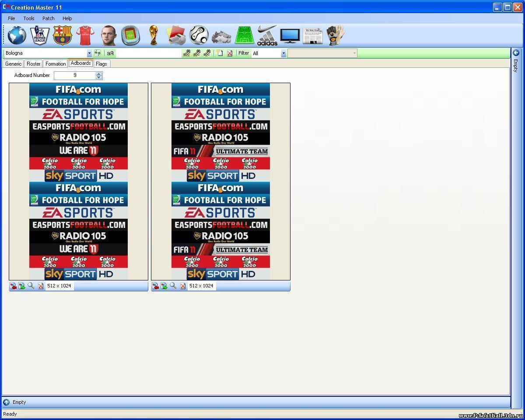Viewport: 525px width, 420px height.
Task: Click the aA text case icon
Action: (110, 53)
